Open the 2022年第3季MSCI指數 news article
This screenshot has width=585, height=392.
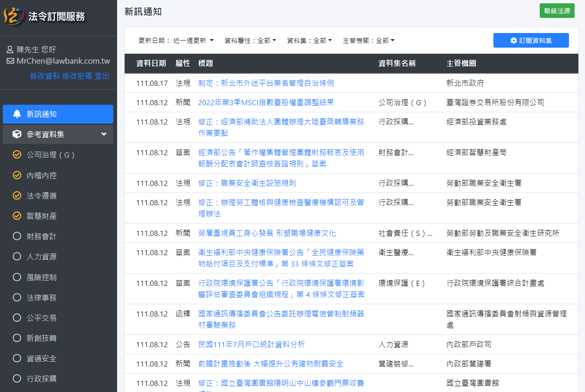(266, 102)
